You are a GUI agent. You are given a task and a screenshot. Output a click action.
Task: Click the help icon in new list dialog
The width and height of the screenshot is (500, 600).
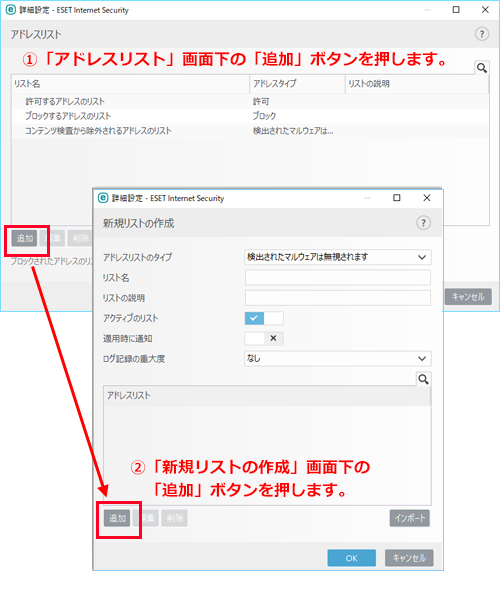pyautogui.click(x=423, y=223)
